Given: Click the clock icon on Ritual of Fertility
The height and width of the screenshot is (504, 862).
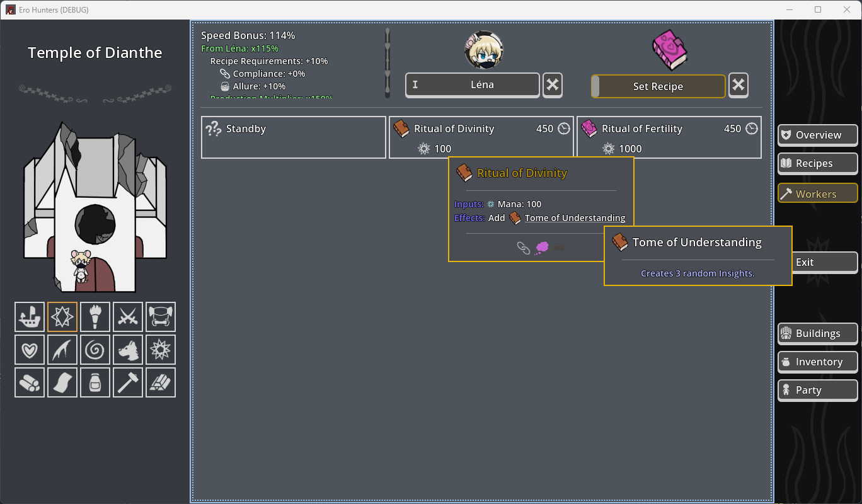Looking at the screenshot, I should 752,129.
